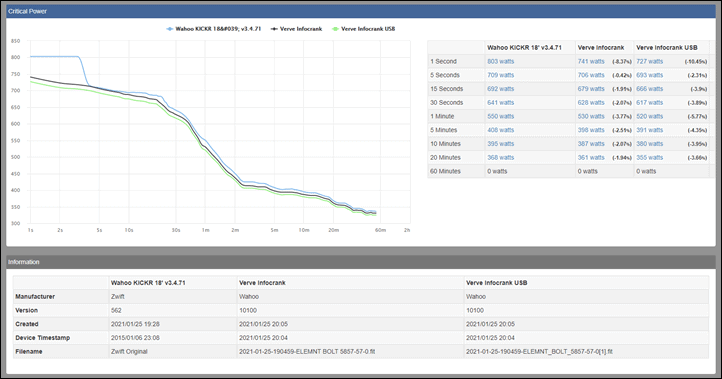722x379 pixels.
Task: Select version value 562
Action: (x=116, y=310)
